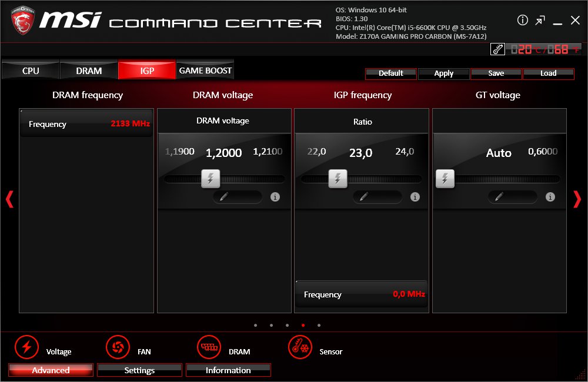Click the Information button
The image size is (588, 382).
228,370
